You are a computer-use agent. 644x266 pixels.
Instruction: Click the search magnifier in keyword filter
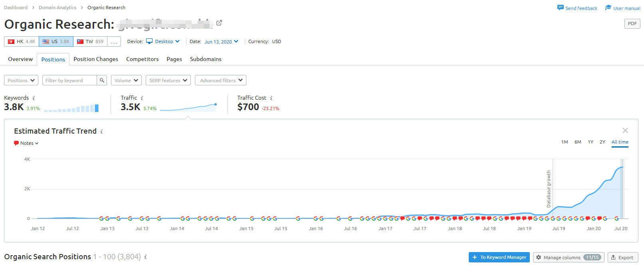click(x=102, y=80)
